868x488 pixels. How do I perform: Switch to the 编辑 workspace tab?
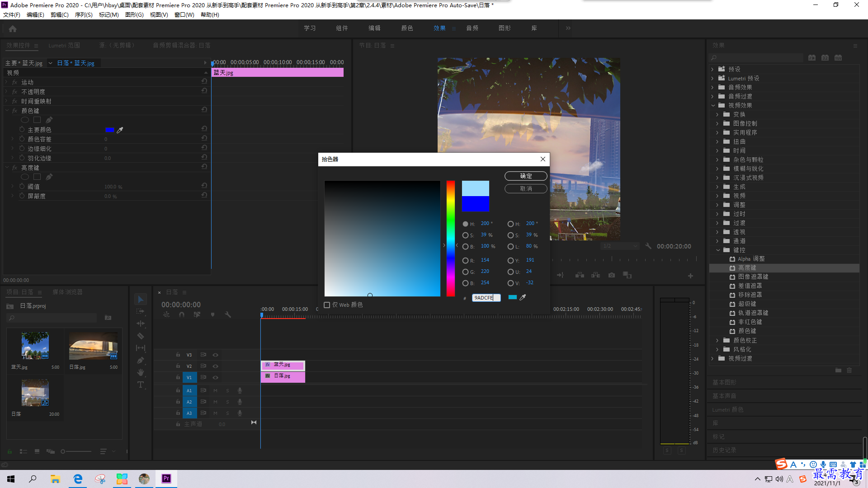(374, 28)
